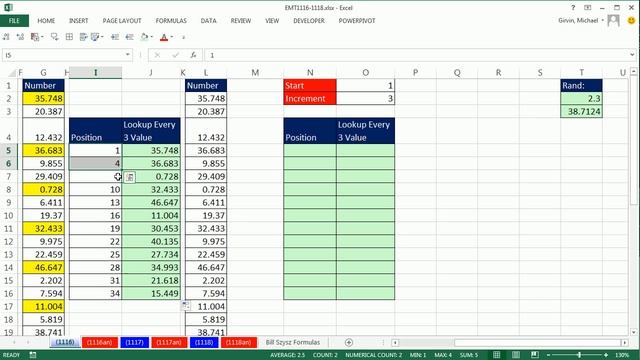640x360 pixels.
Task: Select sheet tab (1117an)
Action: click(x=169, y=342)
